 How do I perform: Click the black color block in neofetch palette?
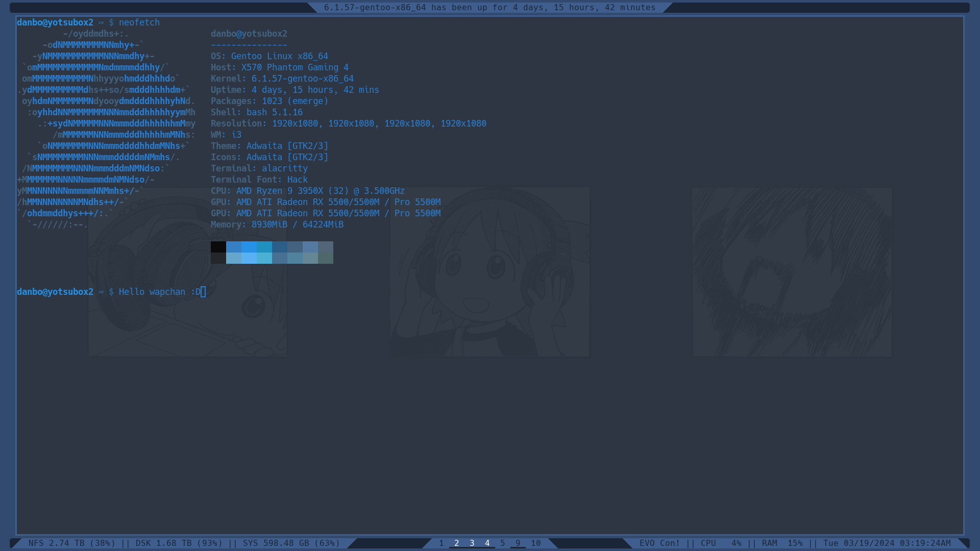[218, 247]
